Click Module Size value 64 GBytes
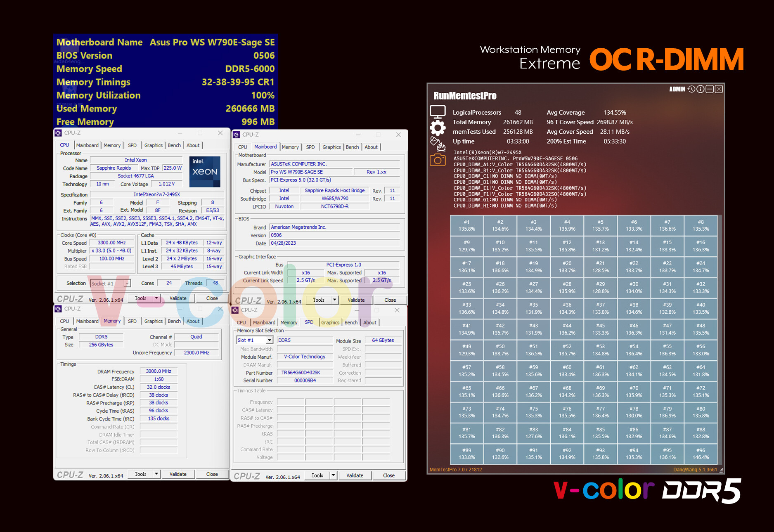The width and height of the screenshot is (774, 532). coord(383,340)
